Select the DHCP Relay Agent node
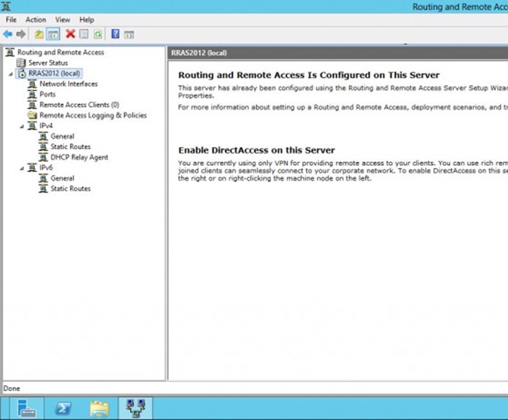 79,157
